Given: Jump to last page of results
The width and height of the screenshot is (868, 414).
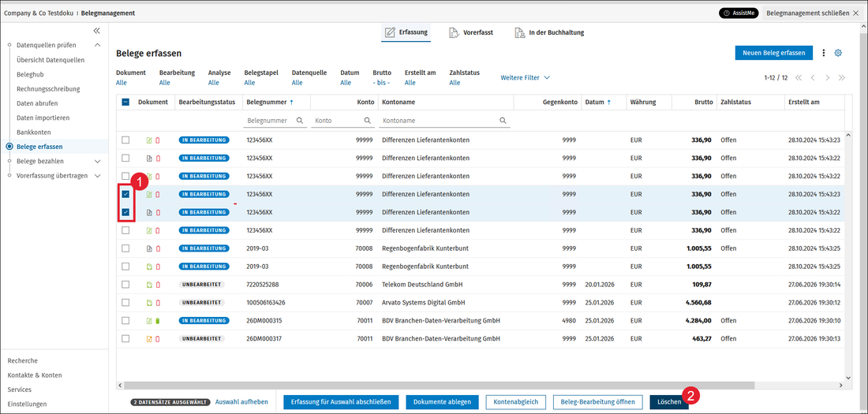Looking at the screenshot, I should pyautogui.click(x=842, y=77).
